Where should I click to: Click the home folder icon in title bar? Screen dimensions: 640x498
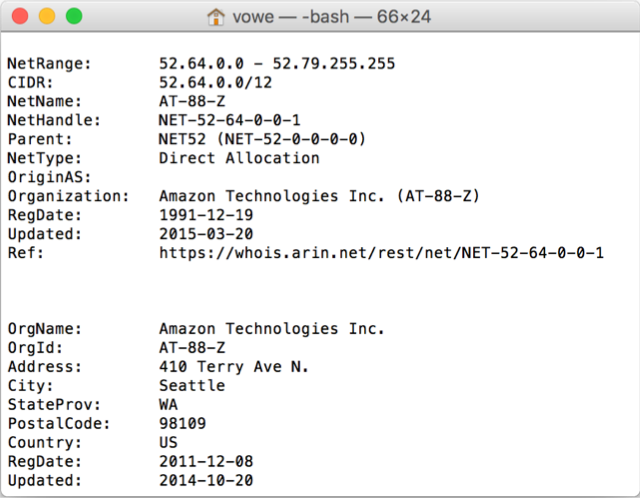214,17
